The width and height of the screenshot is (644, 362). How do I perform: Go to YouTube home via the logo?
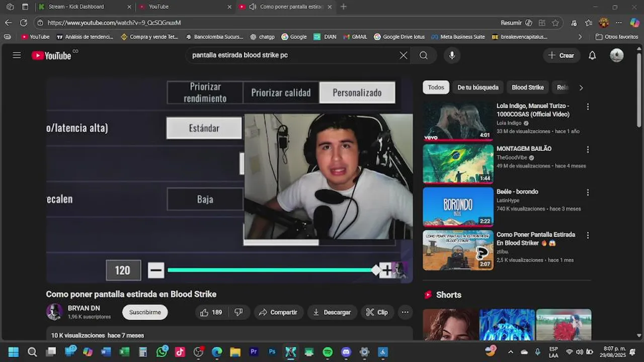[x=51, y=55]
